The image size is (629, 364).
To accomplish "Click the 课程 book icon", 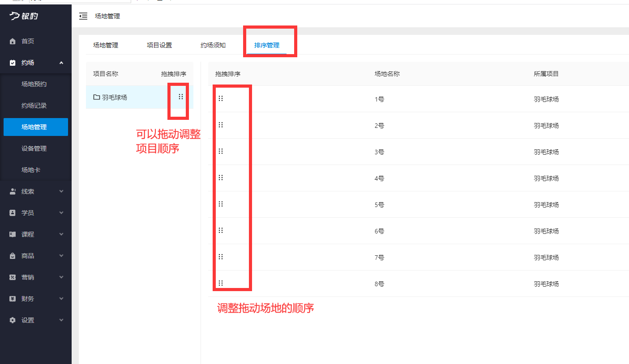I will click(12, 234).
